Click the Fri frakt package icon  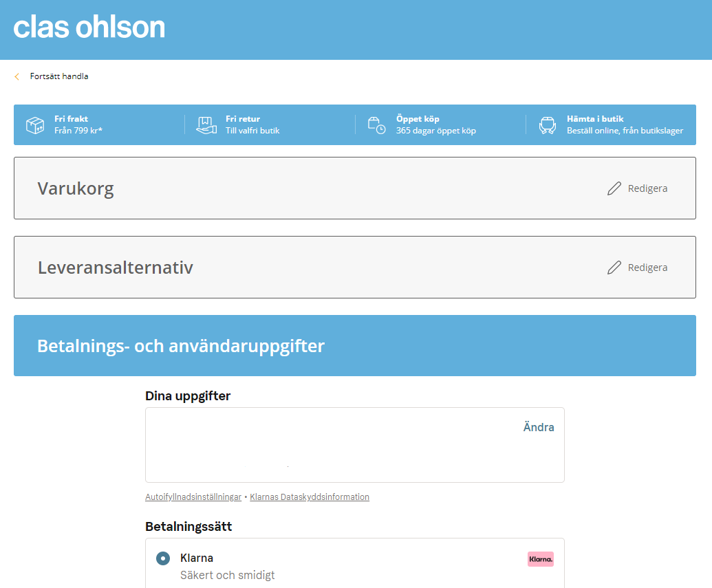point(35,125)
